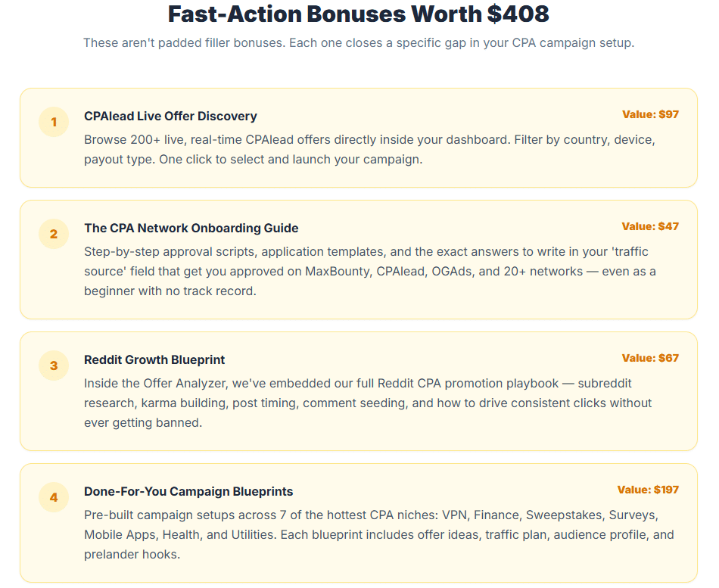Click the Browse 200+ live offers description
The image size is (719, 588).
[x=369, y=150]
